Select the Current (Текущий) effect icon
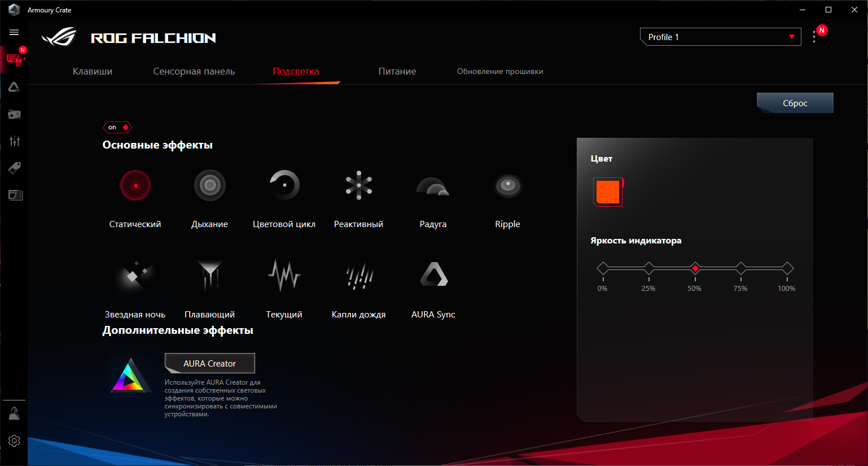 284,276
